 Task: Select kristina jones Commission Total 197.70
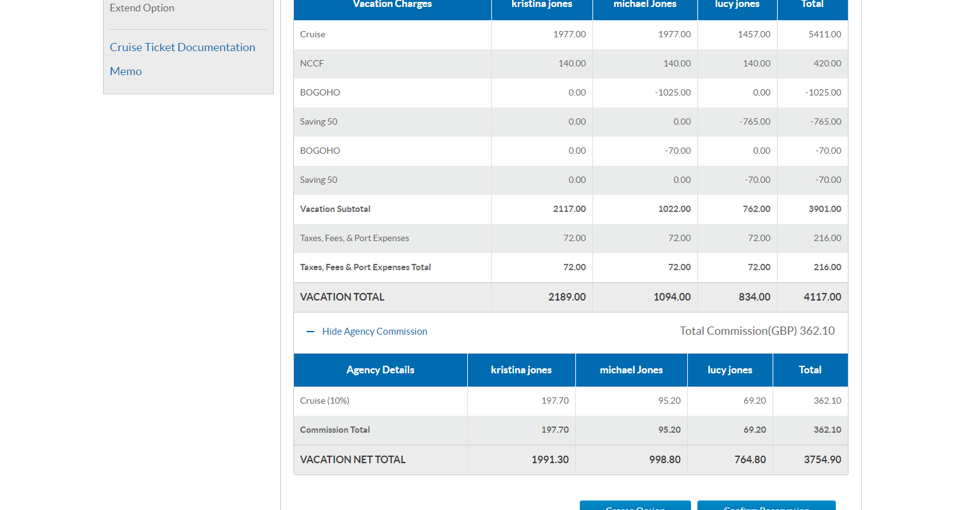point(555,430)
